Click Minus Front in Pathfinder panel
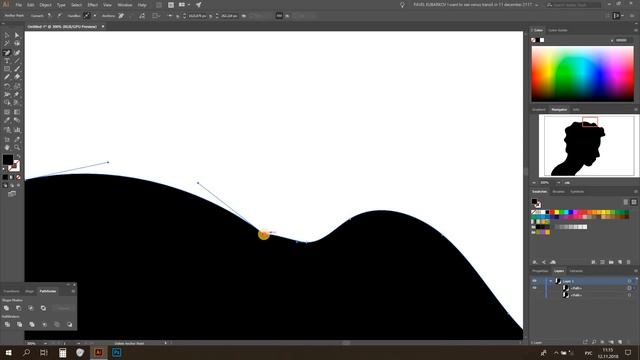Screen dimensions: 640x360 [19, 308]
